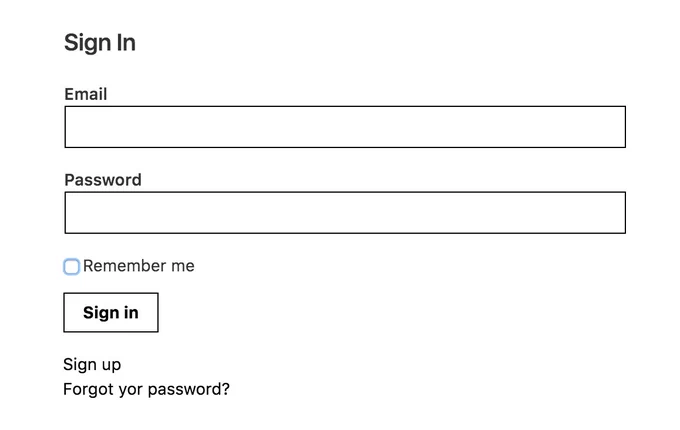This screenshot has height=430, width=680.
Task: Start password recovery via Forgot your password?
Action: point(146,389)
